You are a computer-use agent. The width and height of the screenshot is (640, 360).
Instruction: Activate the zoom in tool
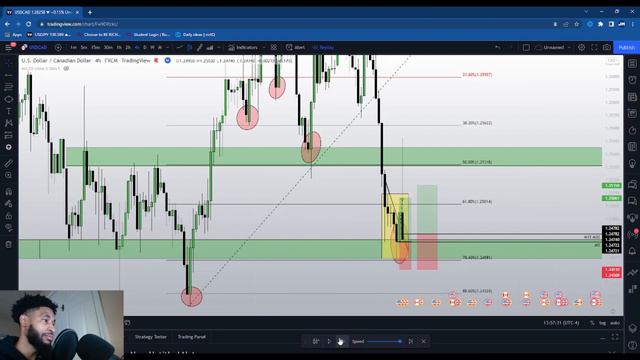point(9,175)
